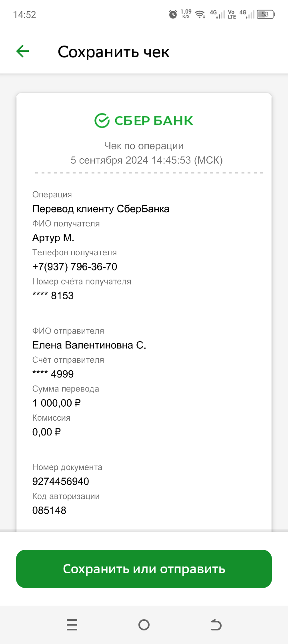288x644 pixels.
Task: Open Android recent apps menu icon
Action: [x=72, y=624]
